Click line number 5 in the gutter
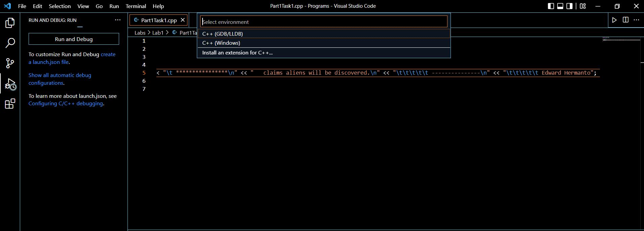 coord(144,73)
